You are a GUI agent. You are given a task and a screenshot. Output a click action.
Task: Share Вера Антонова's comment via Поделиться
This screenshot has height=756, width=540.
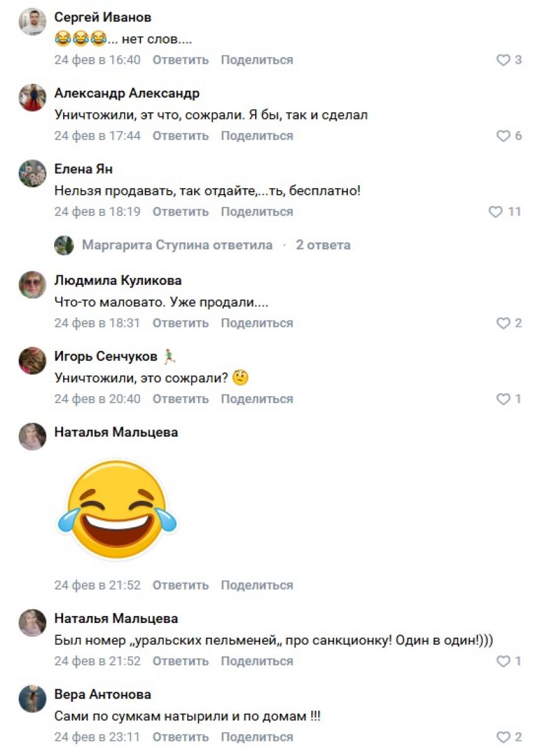[256, 737]
